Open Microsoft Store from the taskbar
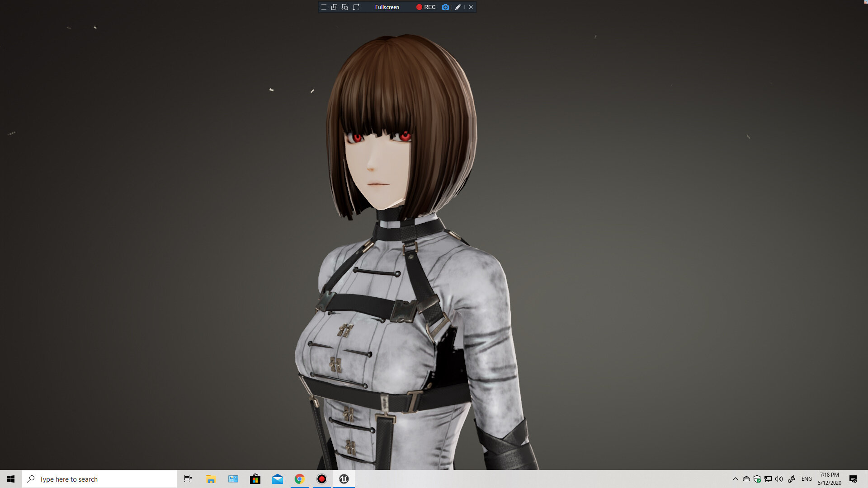Image resolution: width=868 pixels, height=488 pixels. tap(255, 479)
